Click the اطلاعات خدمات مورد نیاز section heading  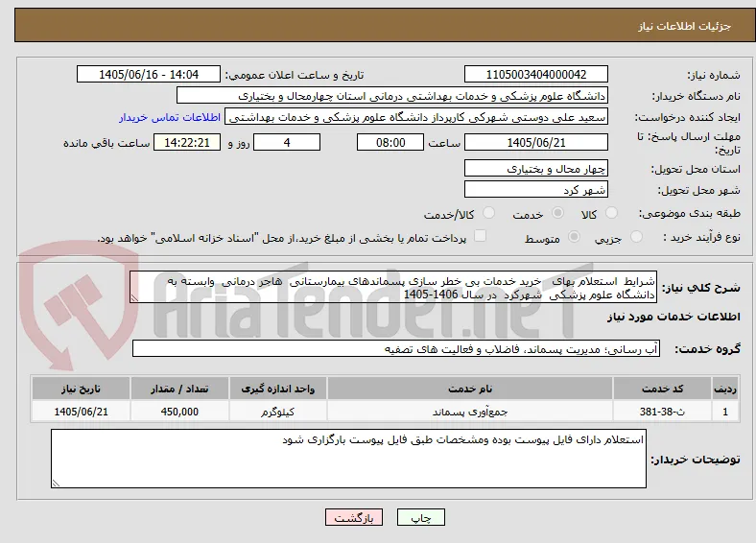[x=673, y=317]
